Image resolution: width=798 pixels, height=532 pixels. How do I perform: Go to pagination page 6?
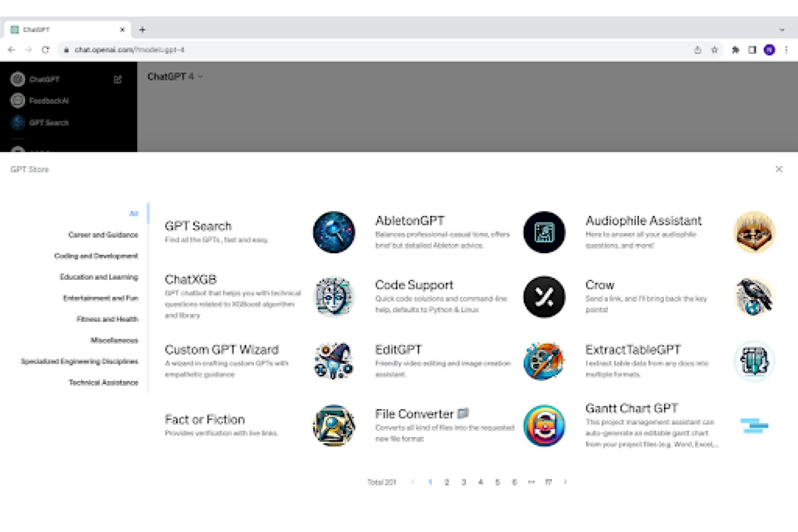pyautogui.click(x=514, y=482)
